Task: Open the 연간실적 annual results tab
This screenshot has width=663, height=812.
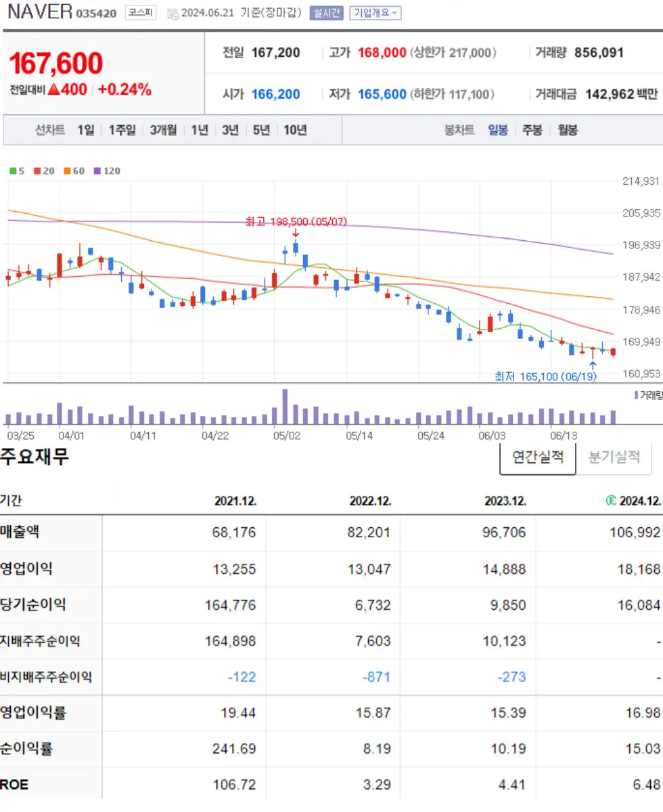Action: click(x=538, y=457)
